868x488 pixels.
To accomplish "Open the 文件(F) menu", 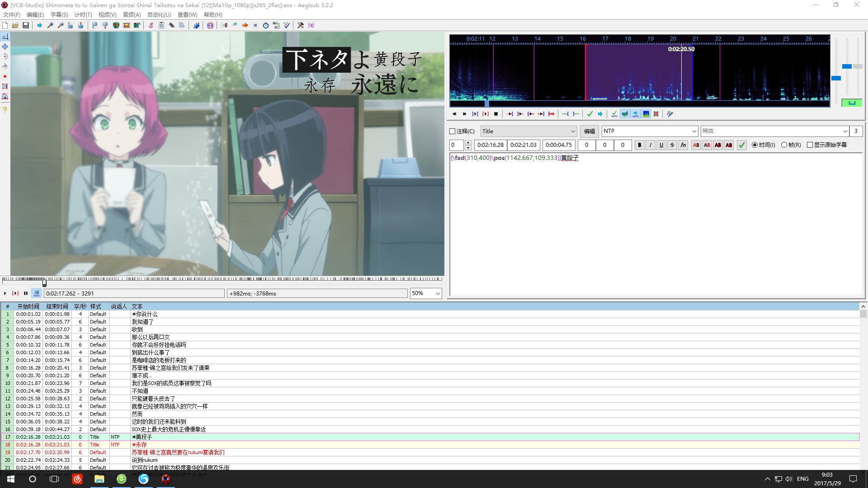I will [12, 15].
